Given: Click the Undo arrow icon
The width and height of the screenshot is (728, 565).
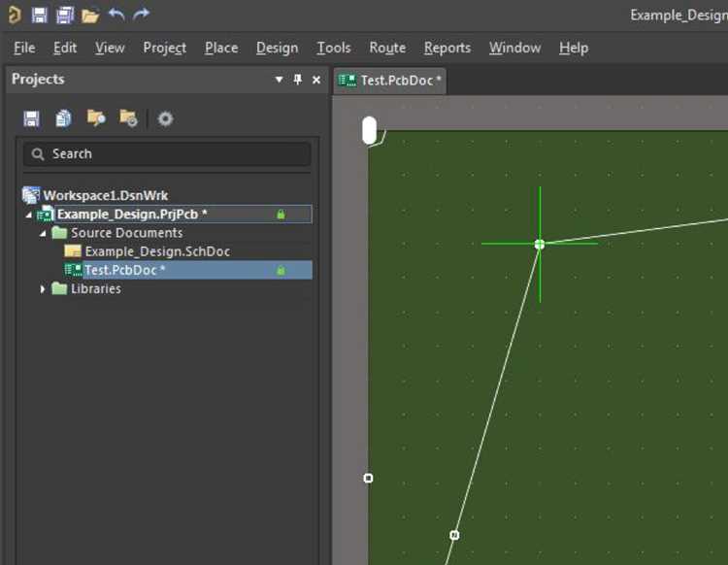Looking at the screenshot, I should pos(116,15).
